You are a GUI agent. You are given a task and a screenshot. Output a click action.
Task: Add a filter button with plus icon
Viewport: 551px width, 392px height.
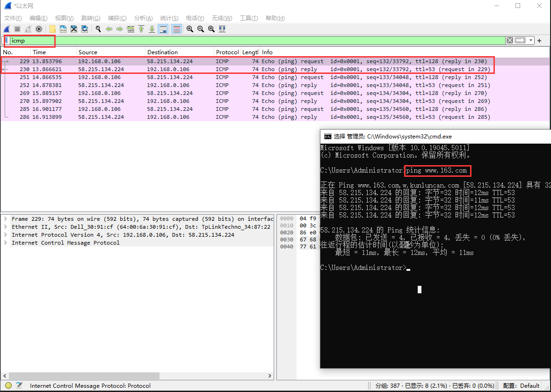point(539,40)
